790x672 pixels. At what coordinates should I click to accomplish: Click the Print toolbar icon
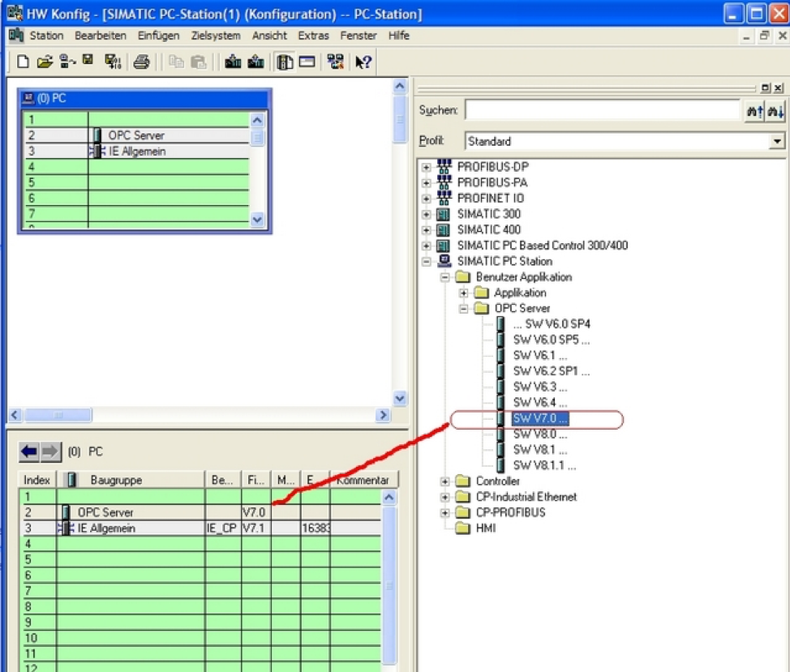[x=141, y=62]
